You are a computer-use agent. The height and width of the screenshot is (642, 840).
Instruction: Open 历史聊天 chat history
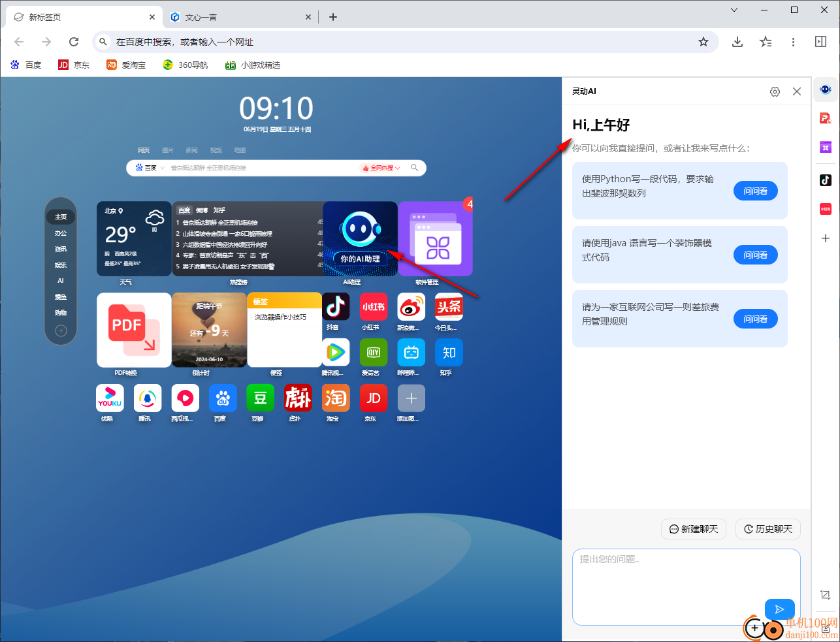tap(768, 529)
